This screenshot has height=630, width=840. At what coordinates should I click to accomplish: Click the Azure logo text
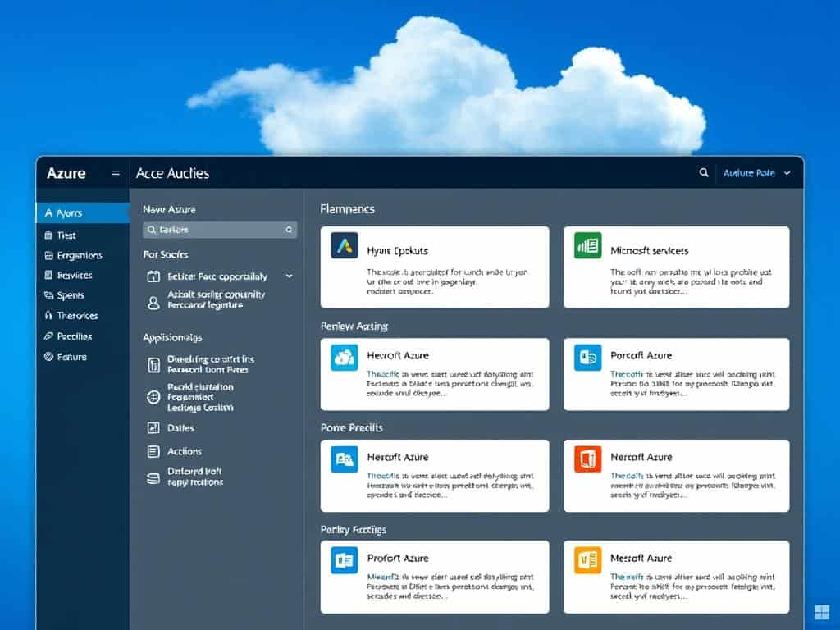click(66, 173)
